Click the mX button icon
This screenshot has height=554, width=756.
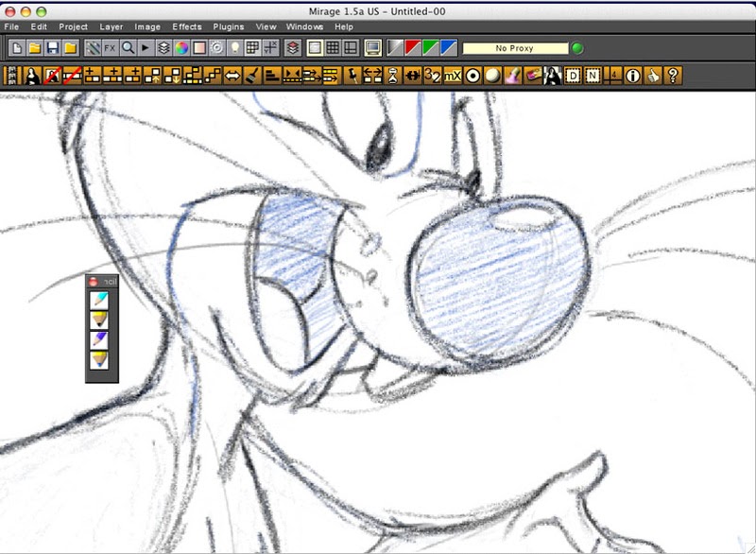(x=453, y=76)
